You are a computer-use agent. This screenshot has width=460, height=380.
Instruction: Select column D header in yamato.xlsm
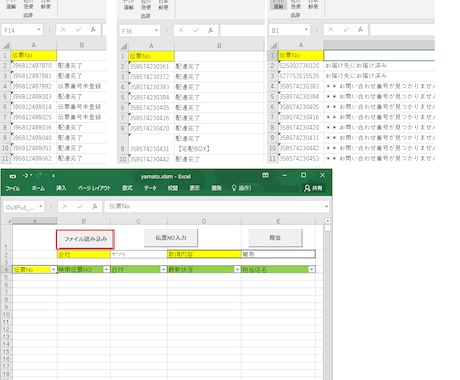click(x=204, y=221)
